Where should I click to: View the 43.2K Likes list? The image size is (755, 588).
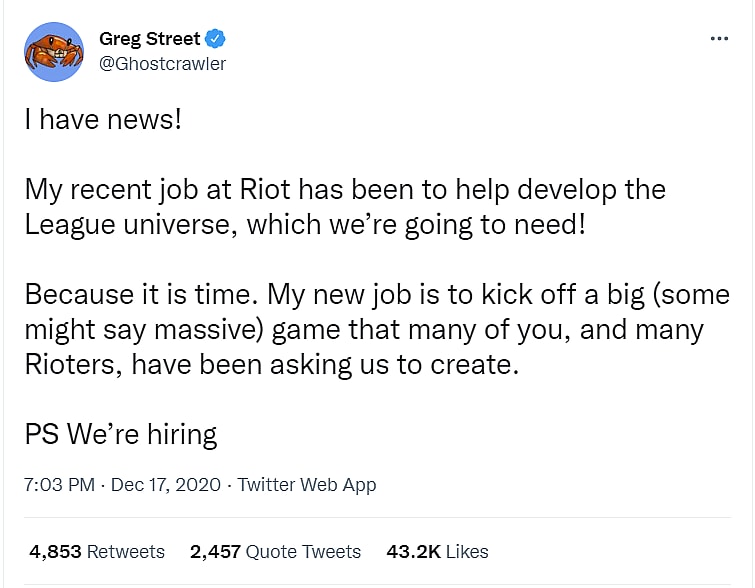pyautogui.click(x=438, y=551)
